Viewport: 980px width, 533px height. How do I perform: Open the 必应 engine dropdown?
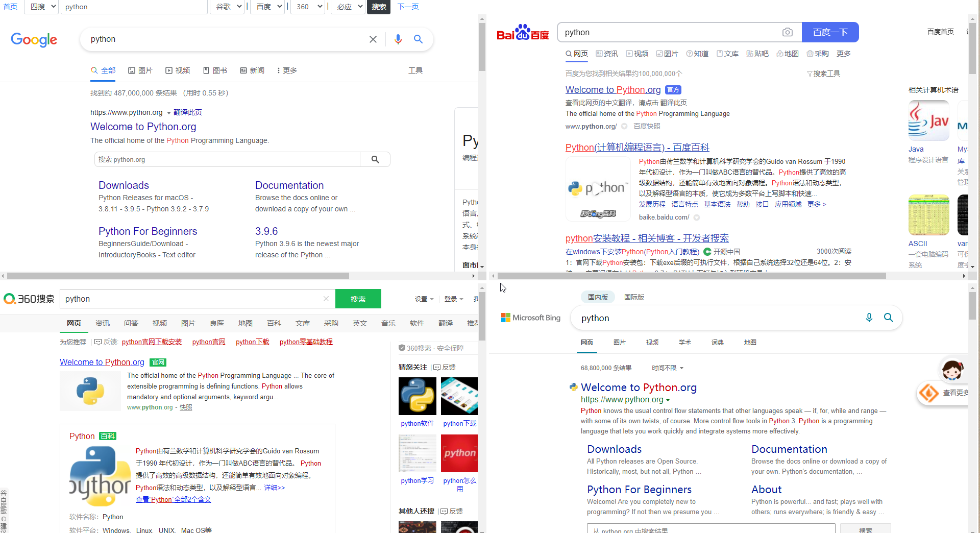pos(348,7)
